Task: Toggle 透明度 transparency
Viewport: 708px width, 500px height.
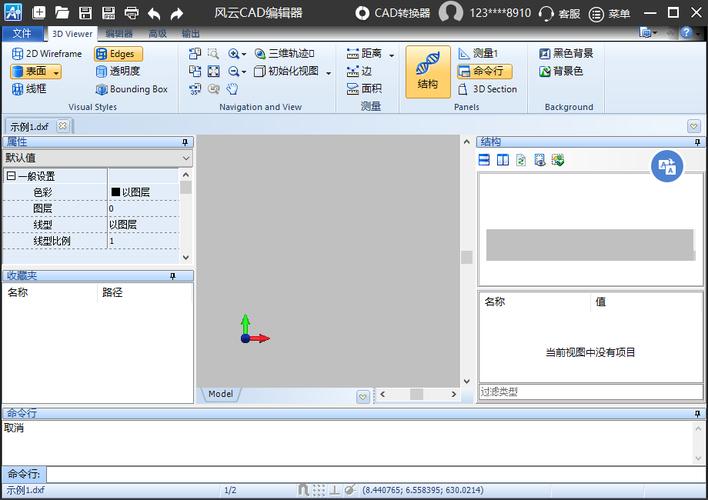Action: pyautogui.click(x=118, y=71)
